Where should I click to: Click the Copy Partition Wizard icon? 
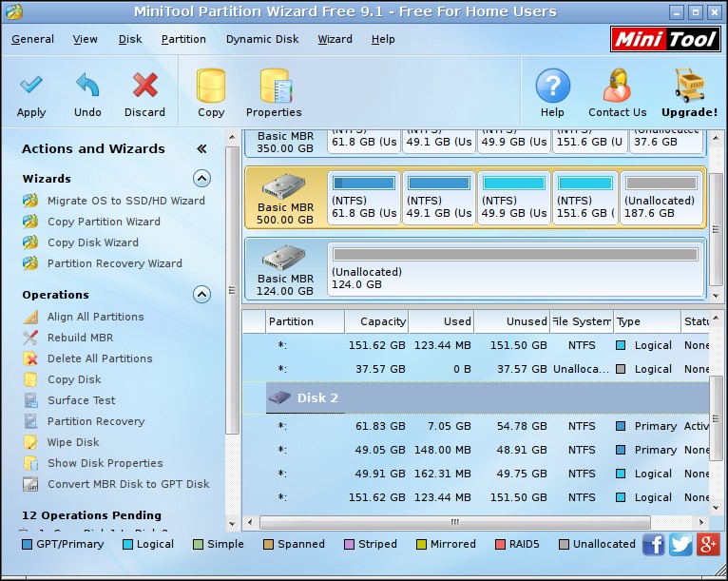(30, 222)
